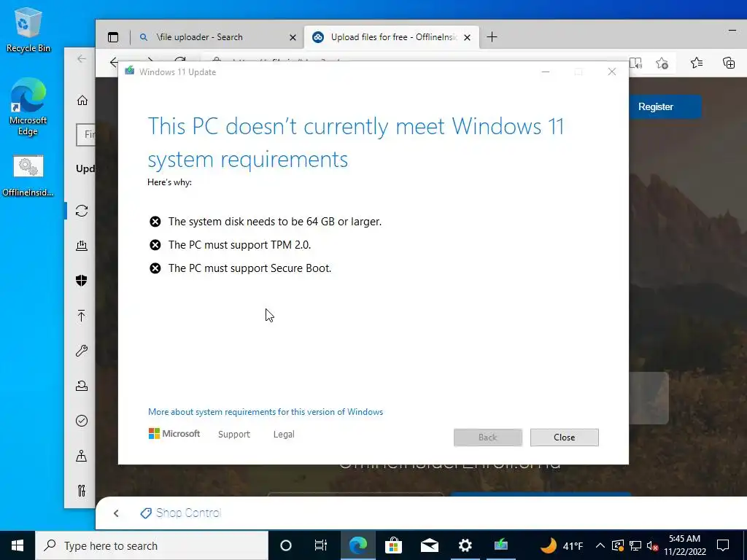Open Backup arrow icon in Settings sidebar

click(x=82, y=315)
